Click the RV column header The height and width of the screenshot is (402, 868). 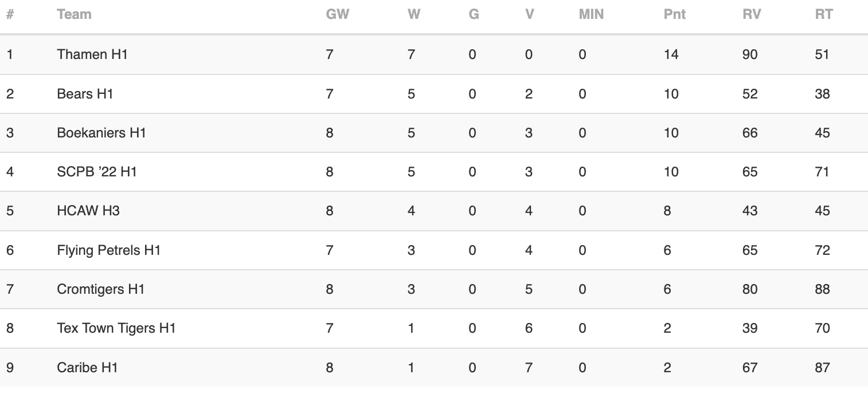click(x=752, y=15)
